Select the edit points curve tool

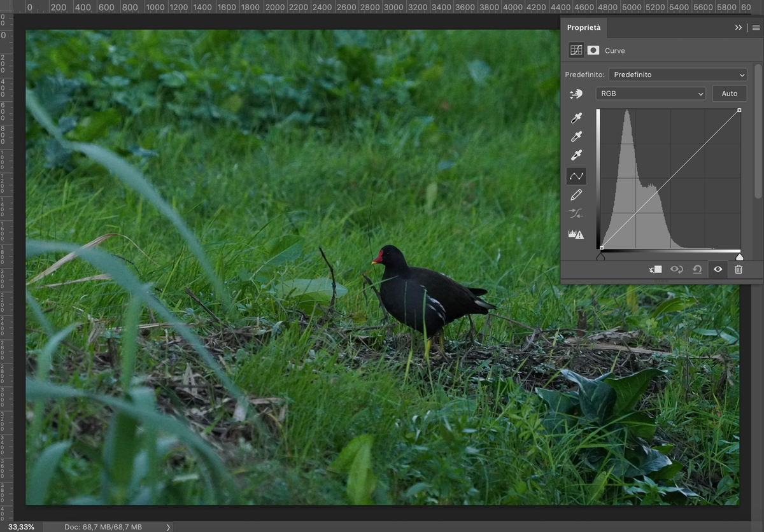tap(576, 176)
